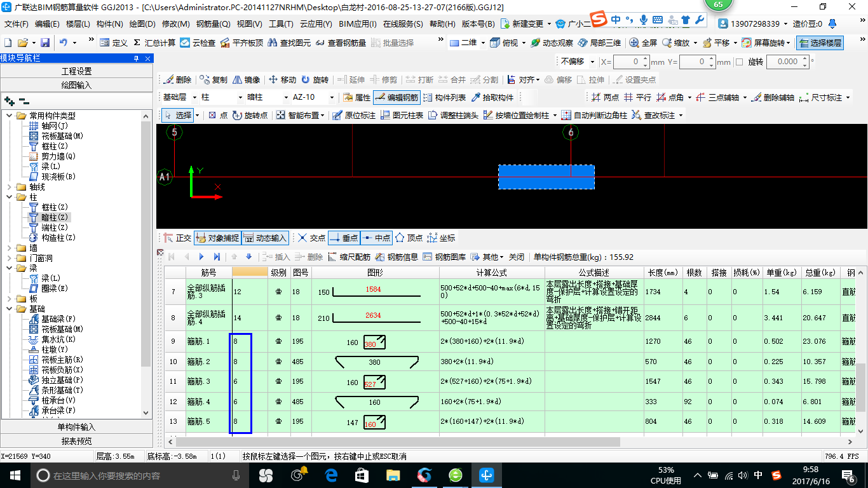This screenshot has height=488, width=868.
Task: Toggle 交点 intersection snap
Action: 312,238
